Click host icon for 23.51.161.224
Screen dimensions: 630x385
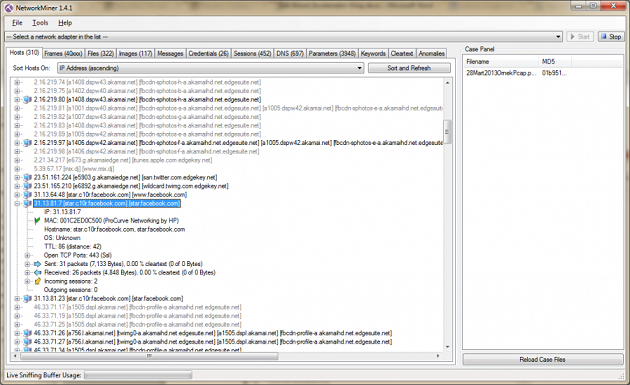(27, 177)
